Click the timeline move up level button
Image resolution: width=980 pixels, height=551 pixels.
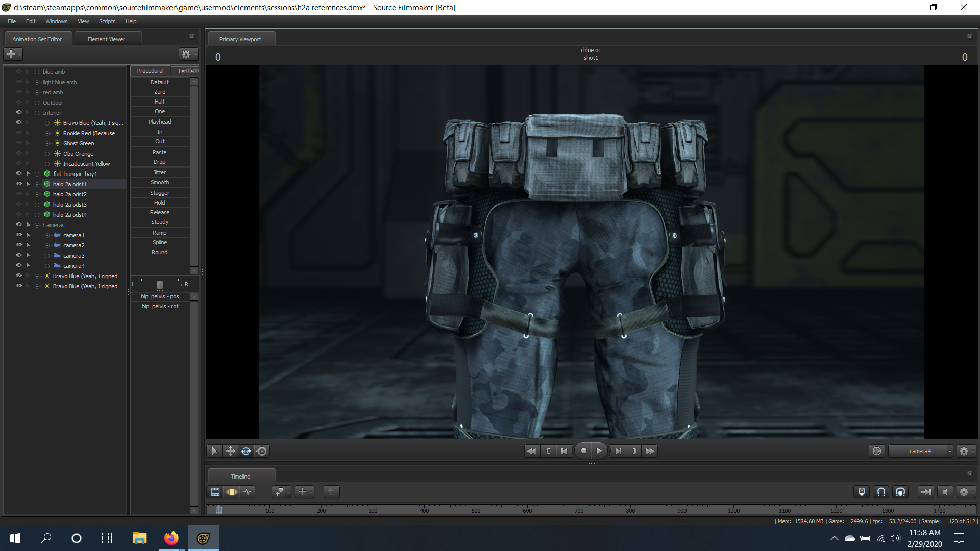point(331,492)
